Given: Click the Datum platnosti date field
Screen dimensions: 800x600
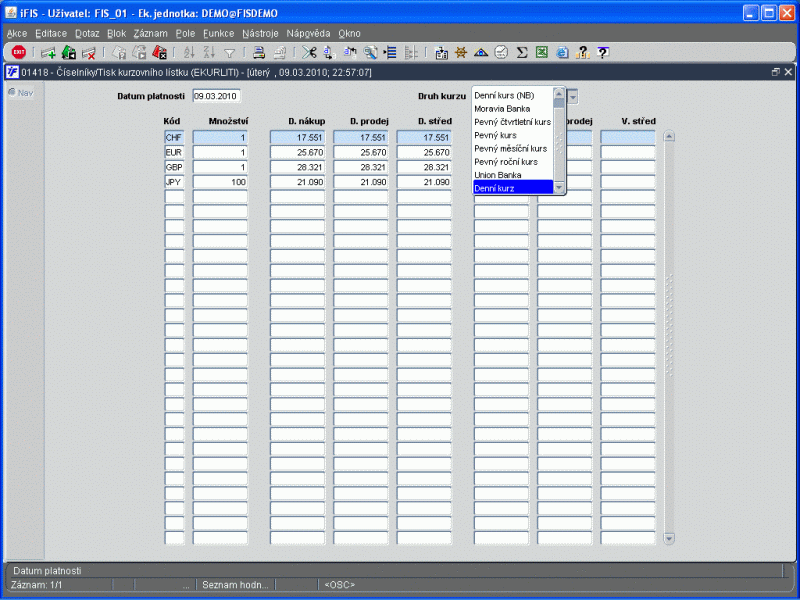Looking at the screenshot, I should [217, 96].
